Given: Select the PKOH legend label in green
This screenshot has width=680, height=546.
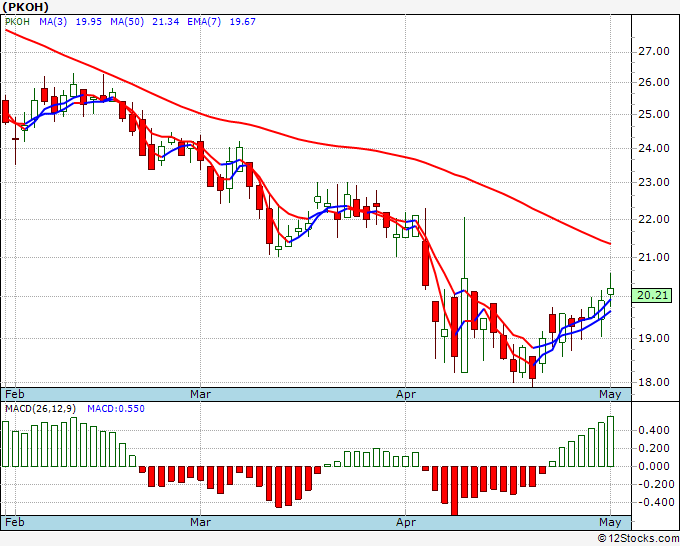Looking at the screenshot, I should (x=17, y=22).
